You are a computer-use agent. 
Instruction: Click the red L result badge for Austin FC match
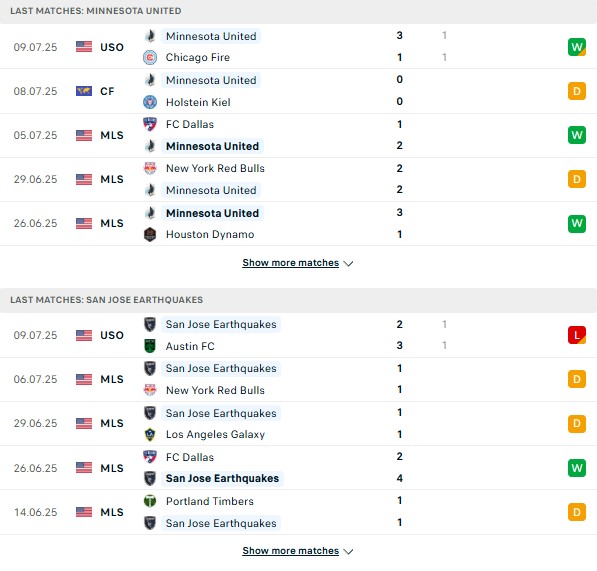pyautogui.click(x=576, y=335)
